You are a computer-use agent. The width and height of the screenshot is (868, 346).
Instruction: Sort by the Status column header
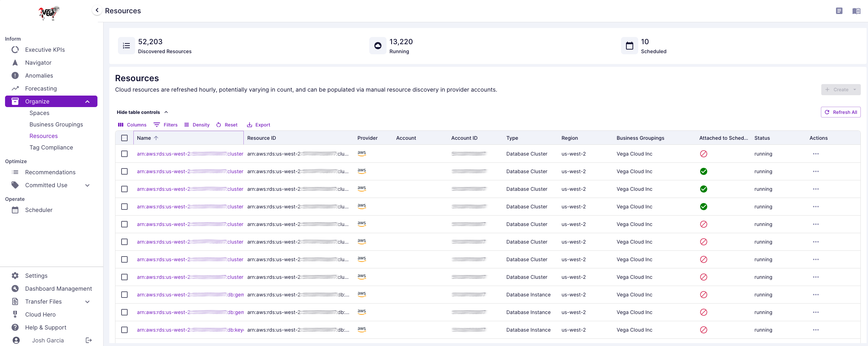[762, 138]
